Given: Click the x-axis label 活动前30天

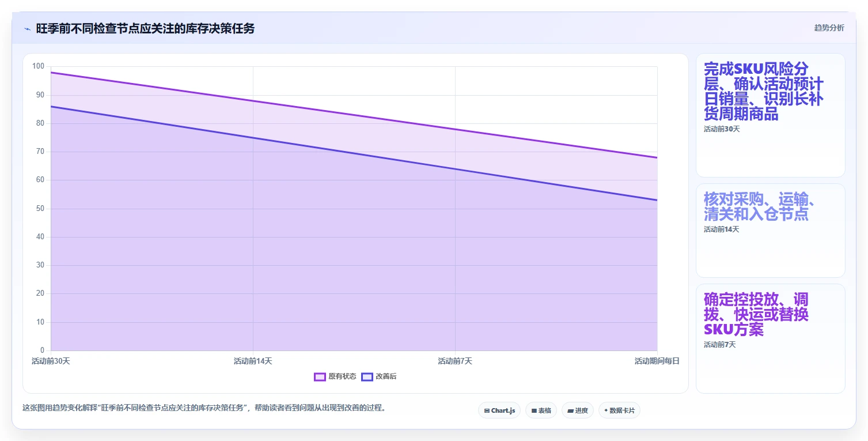Looking at the screenshot, I should tap(51, 361).
